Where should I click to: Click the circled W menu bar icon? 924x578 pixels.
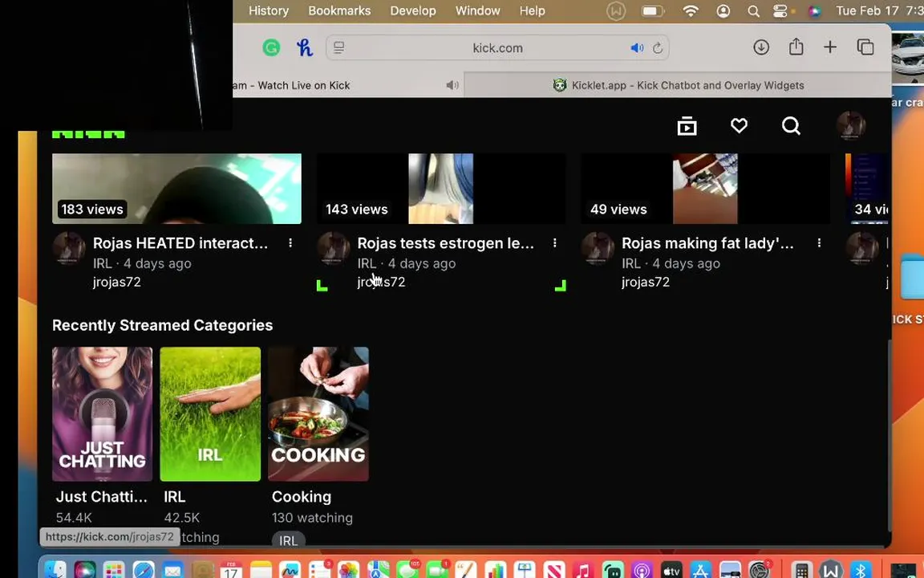[x=616, y=11]
